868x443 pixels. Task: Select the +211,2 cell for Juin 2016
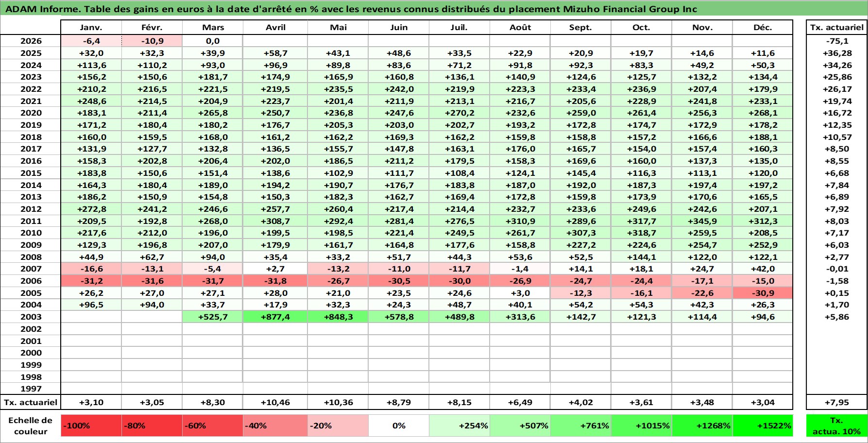(x=399, y=161)
